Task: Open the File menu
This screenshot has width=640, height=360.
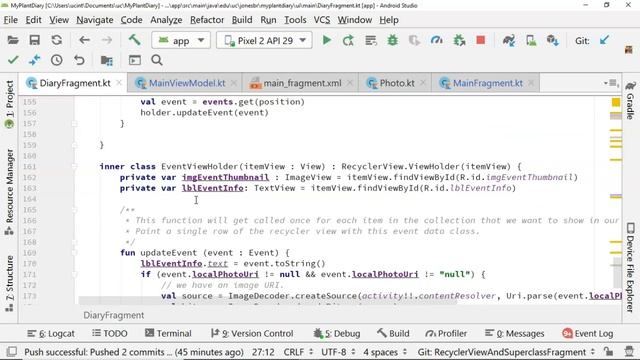Action: click(x=11, y=20)
